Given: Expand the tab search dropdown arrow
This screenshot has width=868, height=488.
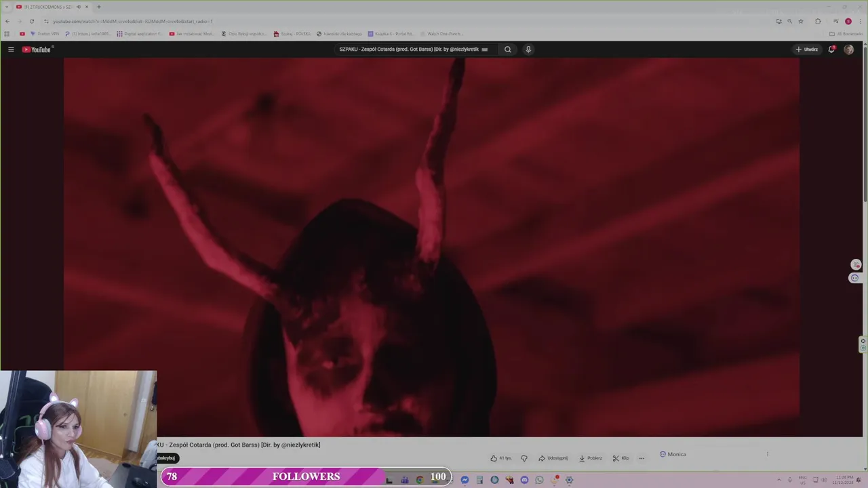Looking at the screenshot, I should pos(7,7).
